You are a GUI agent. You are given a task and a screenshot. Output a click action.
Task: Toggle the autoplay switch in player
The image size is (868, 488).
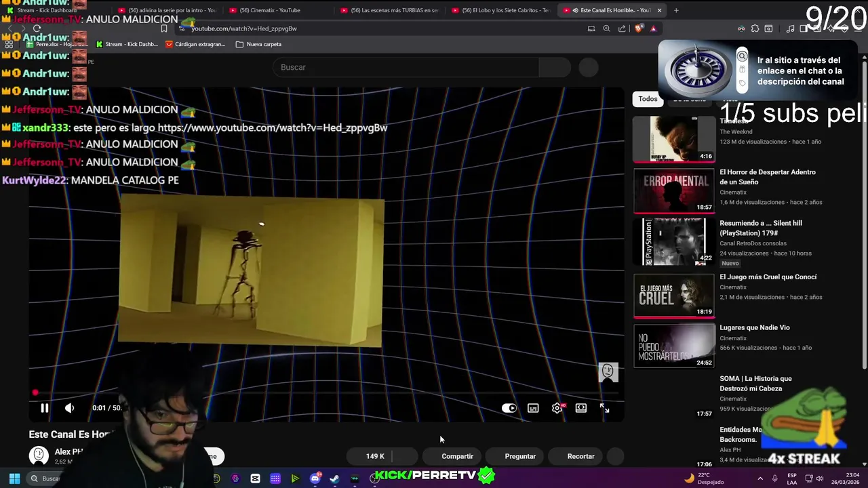tap(509, 408)
